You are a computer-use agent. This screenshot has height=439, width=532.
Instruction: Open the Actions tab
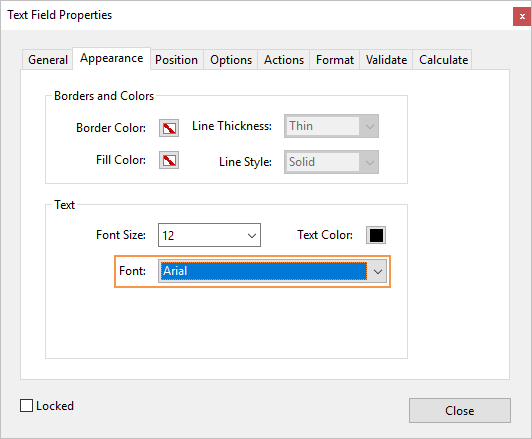(x=284, y=60)
